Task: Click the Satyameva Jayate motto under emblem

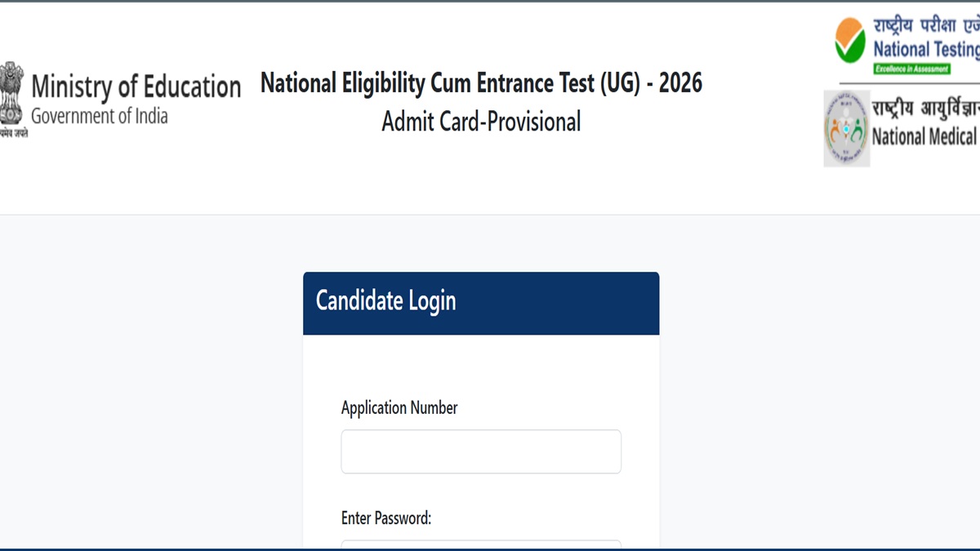Action: point(13,133)
